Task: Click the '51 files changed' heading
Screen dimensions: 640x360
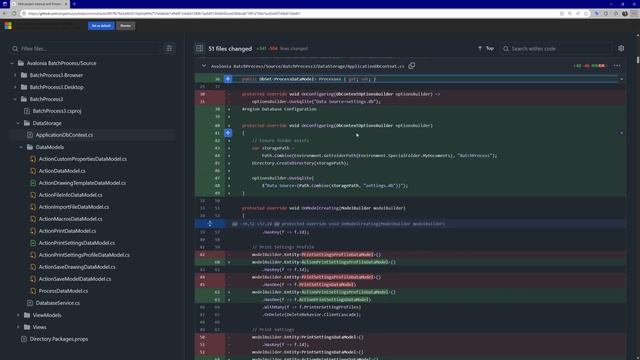Action: point(230,49)
